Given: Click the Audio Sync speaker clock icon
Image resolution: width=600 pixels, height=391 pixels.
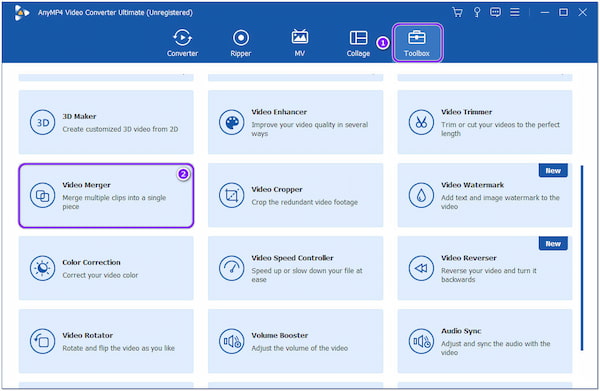Looking at the screenshot, I should point(421,341).
